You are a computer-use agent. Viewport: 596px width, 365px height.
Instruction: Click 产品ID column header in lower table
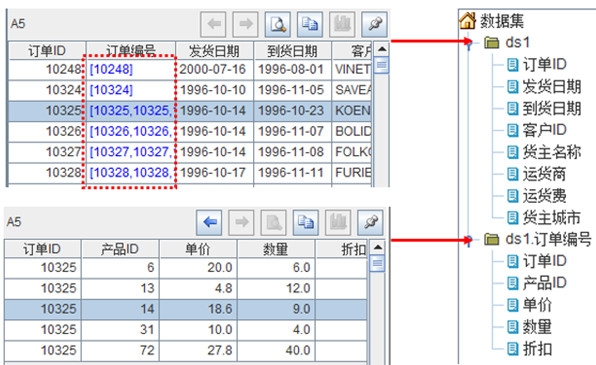120,249
